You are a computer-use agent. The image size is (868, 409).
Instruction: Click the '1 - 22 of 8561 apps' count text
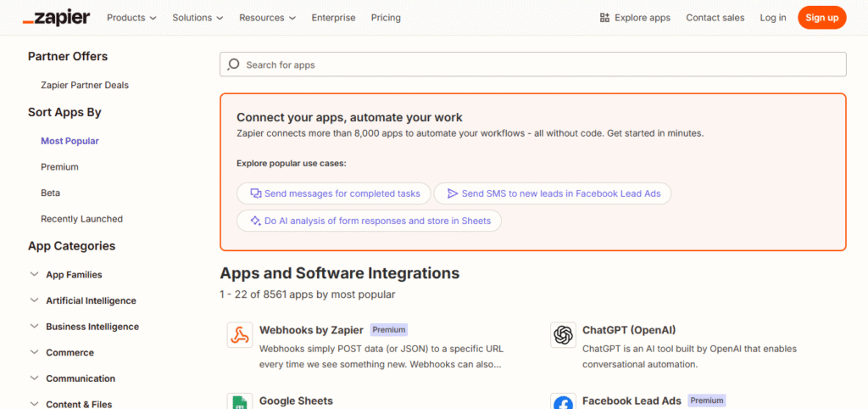coord(307,294)
